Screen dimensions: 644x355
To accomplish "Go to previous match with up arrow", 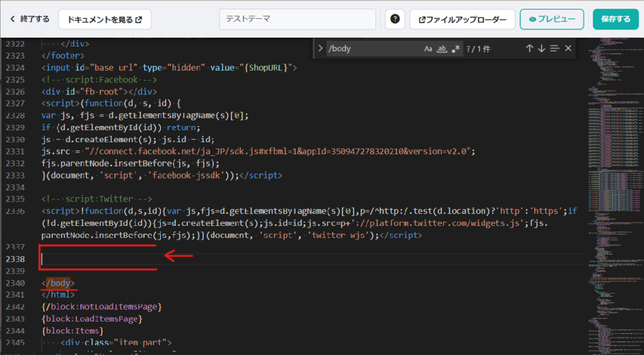I will pyautogui.click(x=530, y=48).
